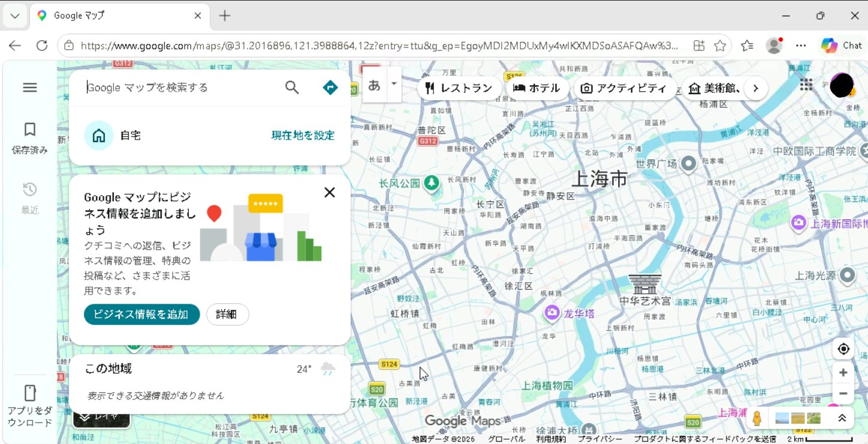Open the Google Maps hamburger menu
The height and width of the screenshot is (444, 868).
pyautogui.click(x=30, y=87)
